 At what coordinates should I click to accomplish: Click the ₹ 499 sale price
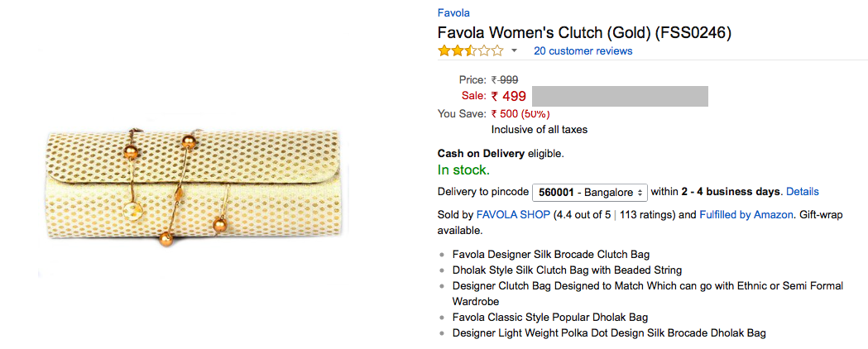click(x=508, y=96)
